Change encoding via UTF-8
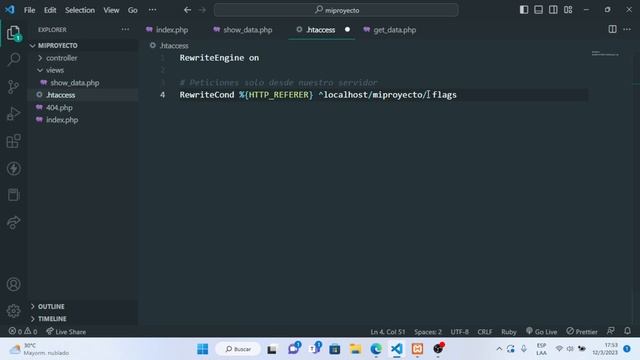 tap(460, 332)
